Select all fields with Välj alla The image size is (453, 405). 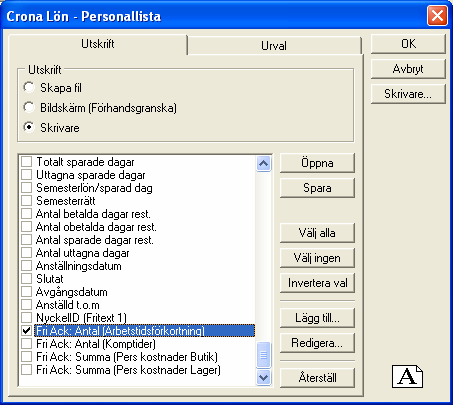[317, 233]
